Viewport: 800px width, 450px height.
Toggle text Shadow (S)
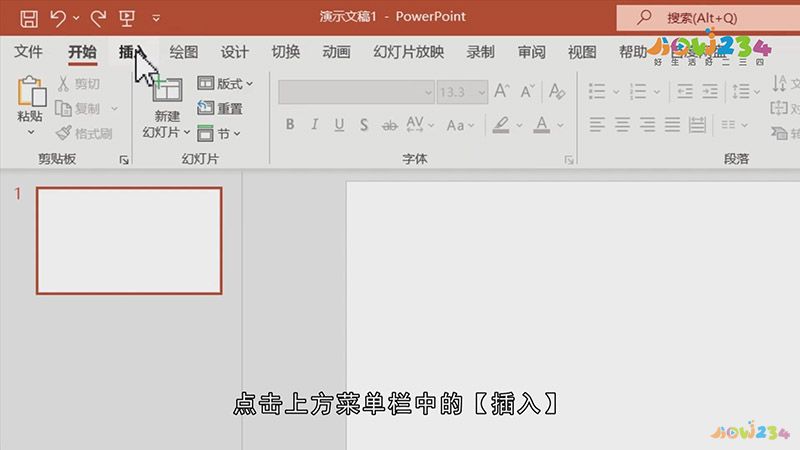coord(364,124)
